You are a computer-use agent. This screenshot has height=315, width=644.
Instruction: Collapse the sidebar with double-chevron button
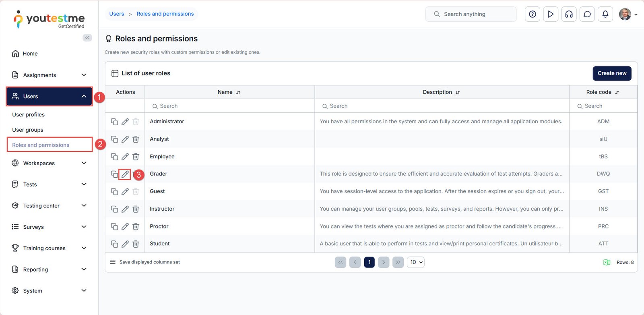point(87,38)
